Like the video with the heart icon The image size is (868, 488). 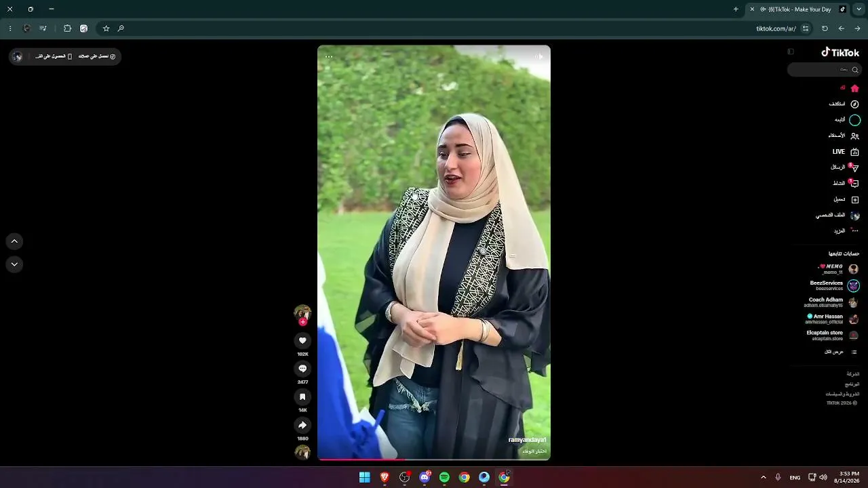point(302,340)
